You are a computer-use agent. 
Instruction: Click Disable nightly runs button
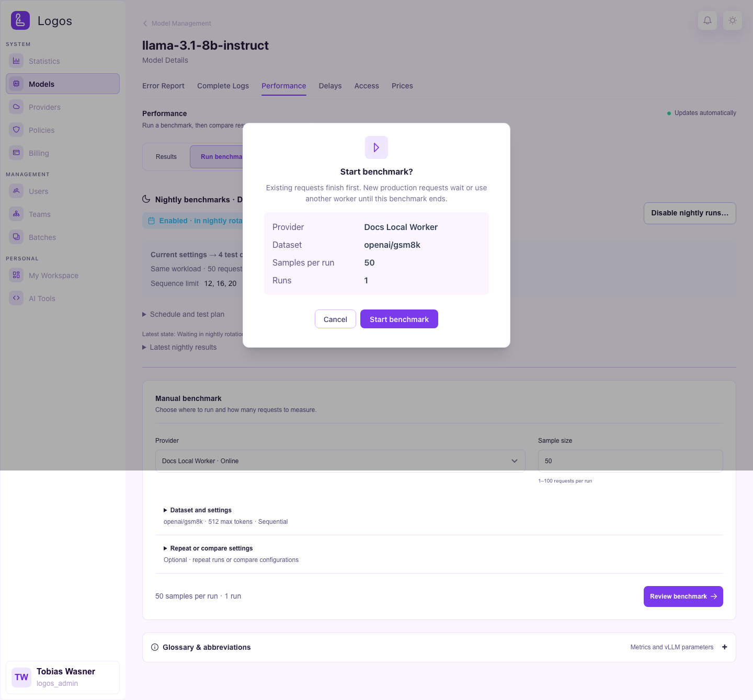pyautogui.click(x=690, y=213)
